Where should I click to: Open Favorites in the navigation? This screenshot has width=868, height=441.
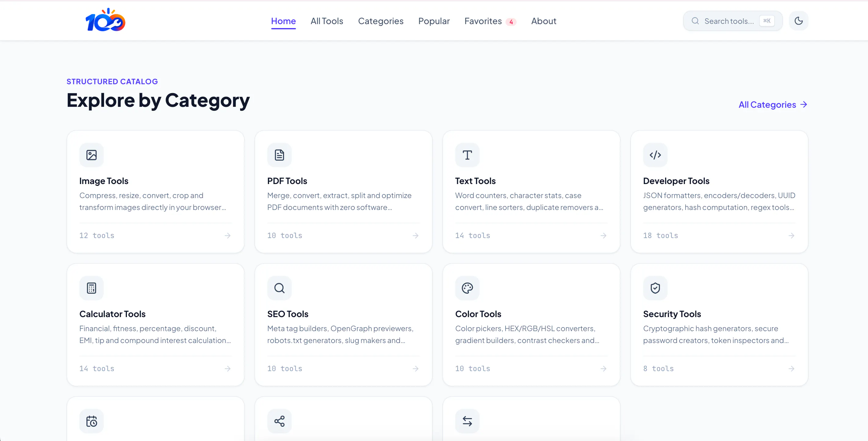point(483,21)
